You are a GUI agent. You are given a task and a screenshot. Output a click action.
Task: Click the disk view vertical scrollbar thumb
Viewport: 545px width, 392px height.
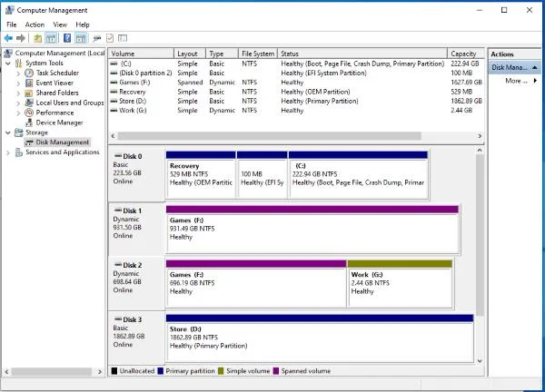480,235
